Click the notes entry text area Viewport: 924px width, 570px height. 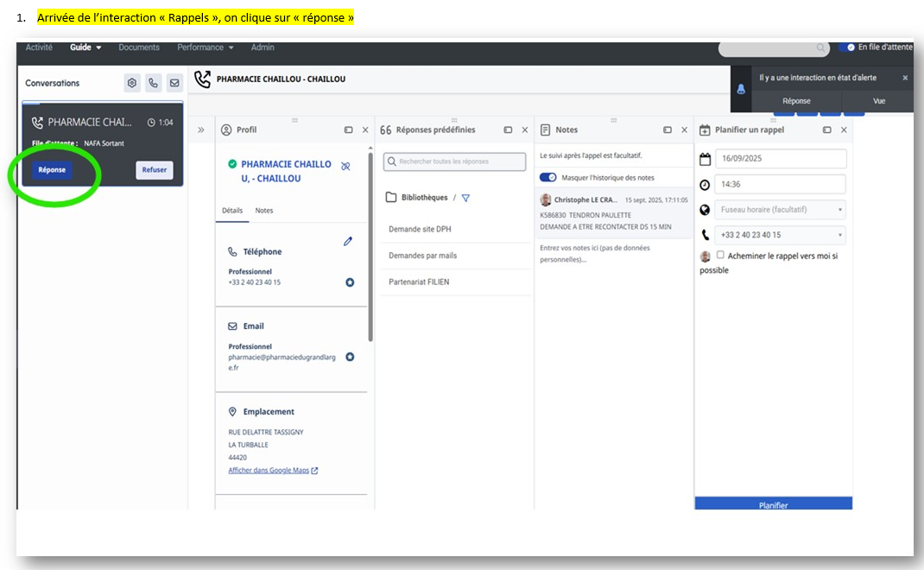click(x=613, y=253)
